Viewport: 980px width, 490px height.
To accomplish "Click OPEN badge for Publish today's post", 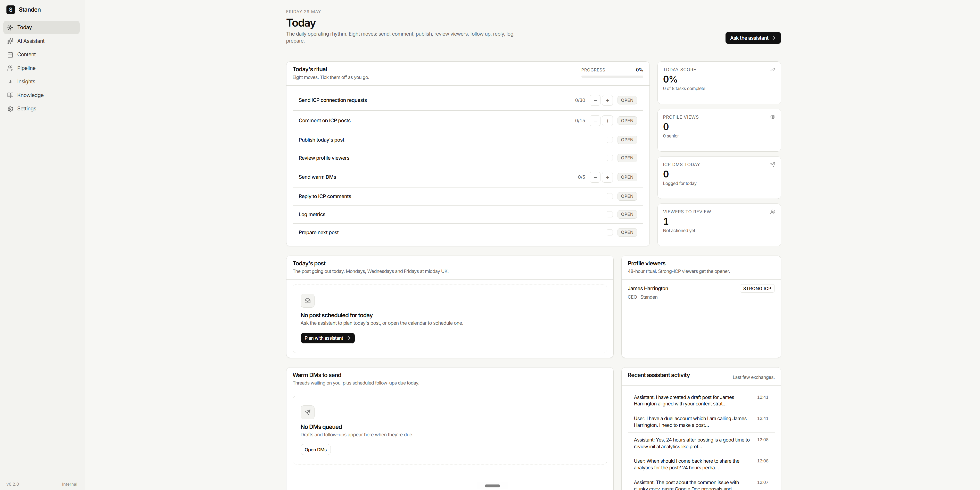I will [x=627, y=140].
